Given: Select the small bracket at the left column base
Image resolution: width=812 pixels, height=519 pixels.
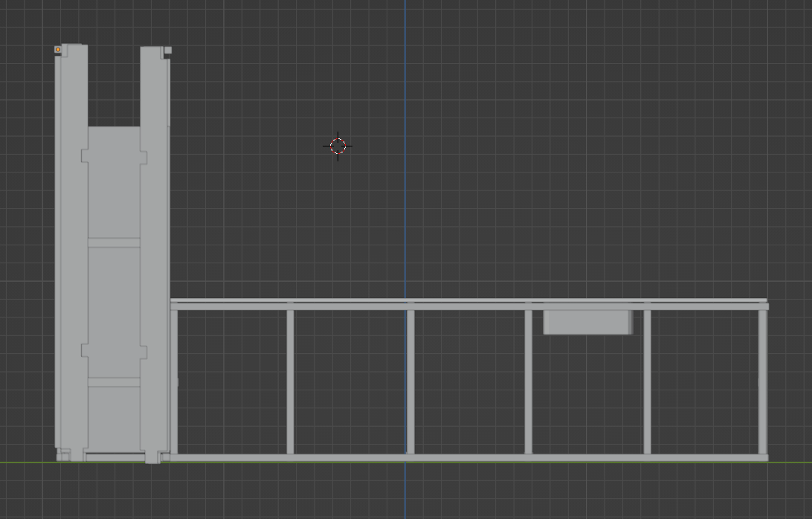Looking at the screenshot, I should (x=63, y=456).
